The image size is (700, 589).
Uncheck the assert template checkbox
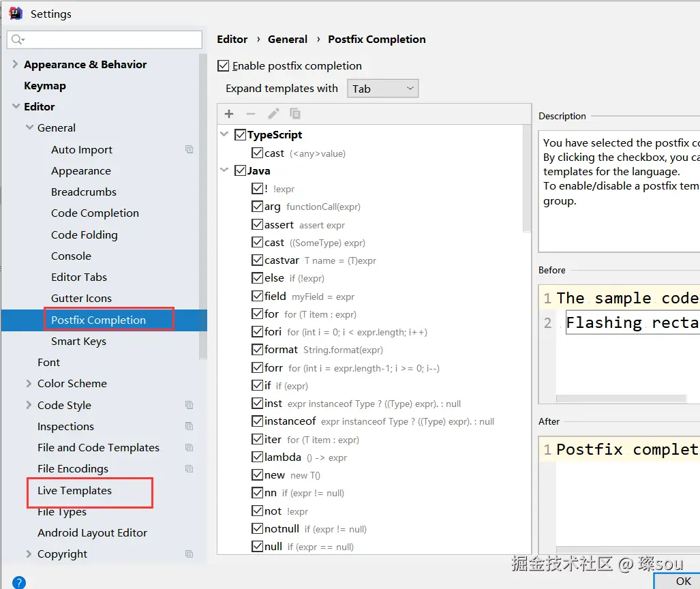[257, 224]
